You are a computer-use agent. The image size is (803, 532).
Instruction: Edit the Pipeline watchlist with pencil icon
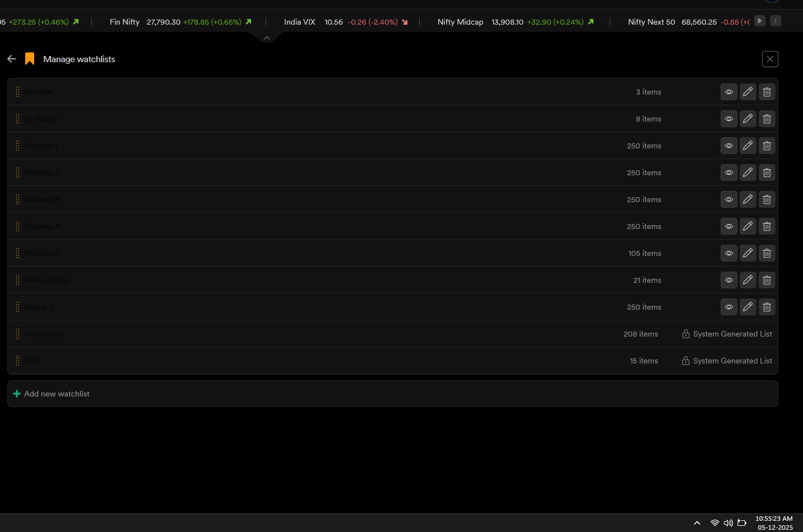click(748, 92)
